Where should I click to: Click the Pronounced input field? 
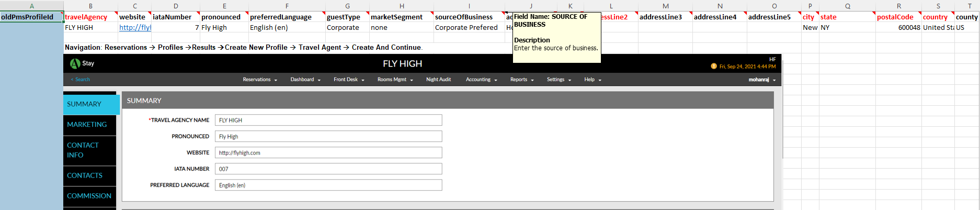pos(328,137)
